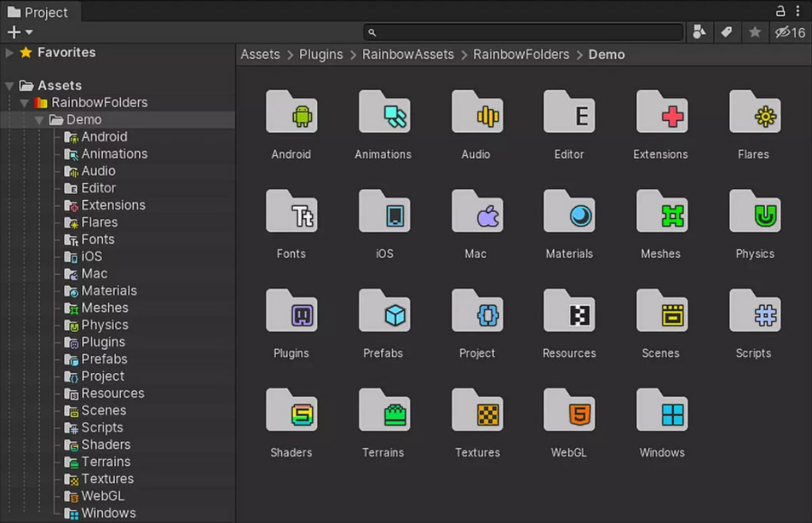The width and height of the screenshot is (812, 523).
Task: Click the save search star icon
Action: [754, 32]
